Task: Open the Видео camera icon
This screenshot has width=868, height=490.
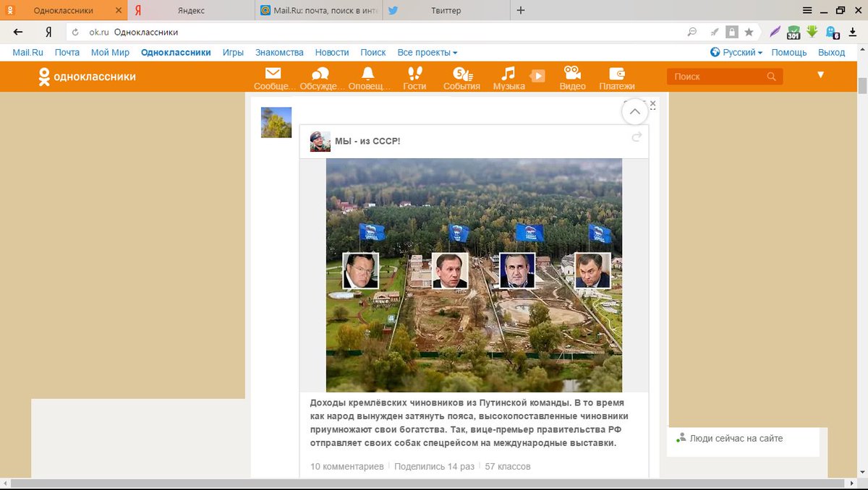Action: point(572,78)
